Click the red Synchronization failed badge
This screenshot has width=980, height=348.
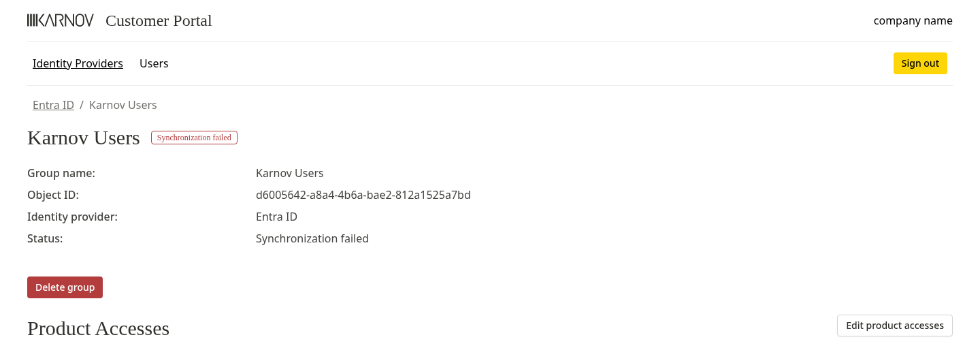[x=194, y=138]
